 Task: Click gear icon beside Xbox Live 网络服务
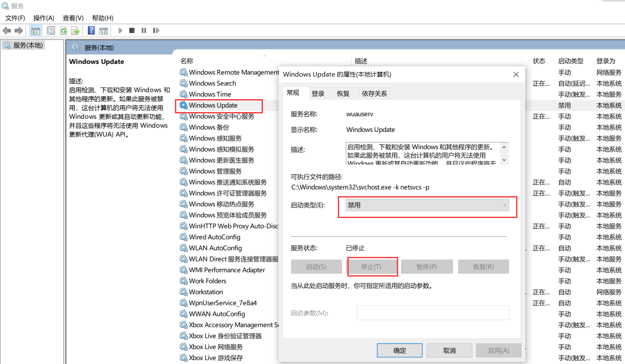click(x=183, y=347)
